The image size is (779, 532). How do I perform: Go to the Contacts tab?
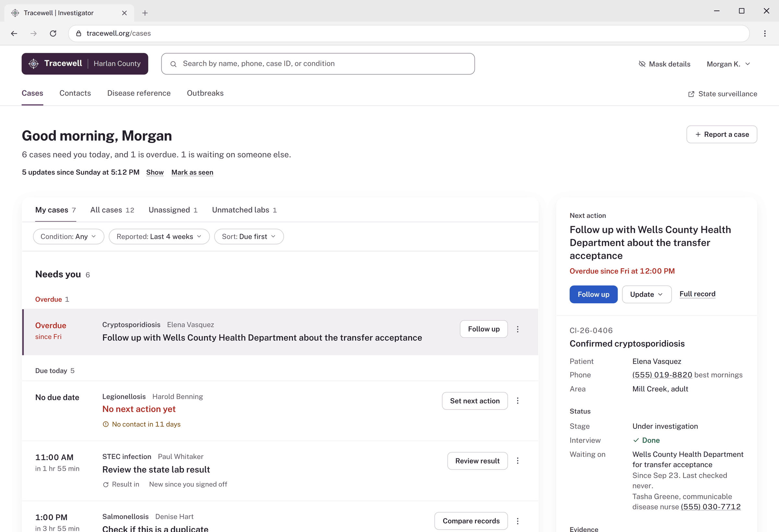coord(75,93)
